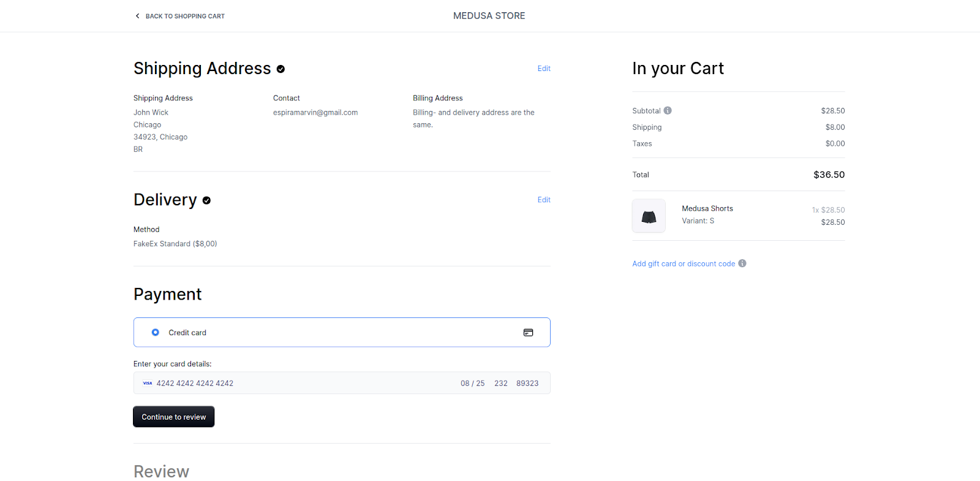
Task: Click 34923, Chicago address line
Action: (160, 137)
